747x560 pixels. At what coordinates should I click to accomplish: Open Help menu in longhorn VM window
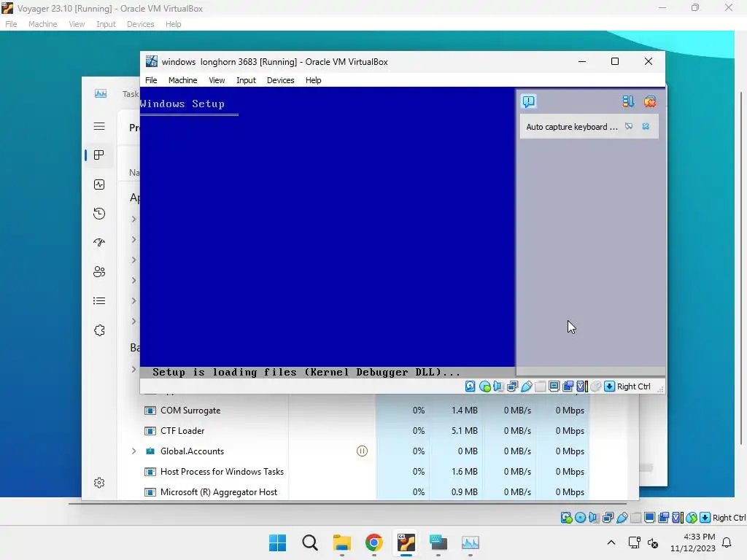tap(314, 80)
